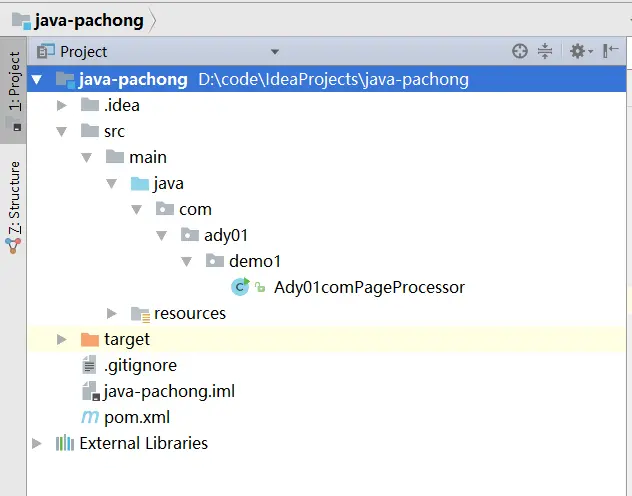Click the green lock icon beside Ady01comPageProcessor
The height and width of the screenshot is (496, 632).
click(260, 287)
